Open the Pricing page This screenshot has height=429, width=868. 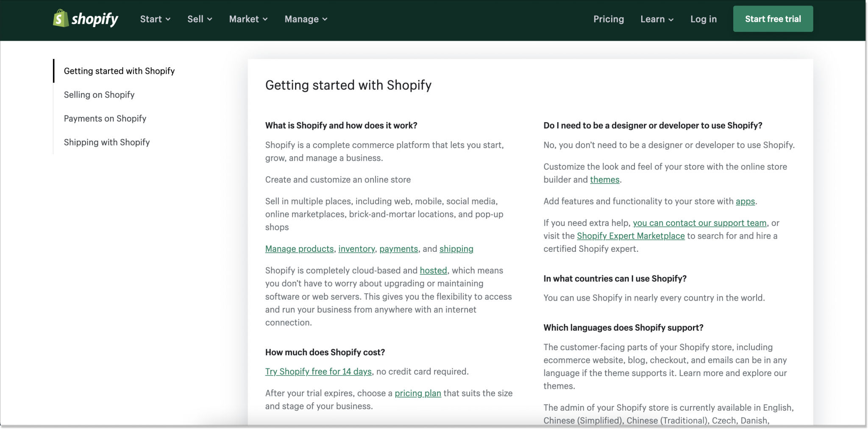tap(609, 19)
